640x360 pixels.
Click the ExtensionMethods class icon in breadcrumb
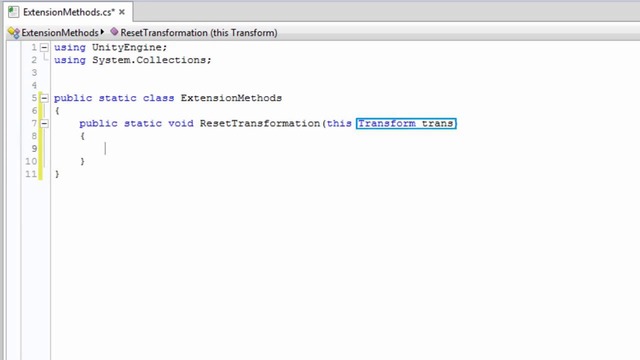coord(13,33)
